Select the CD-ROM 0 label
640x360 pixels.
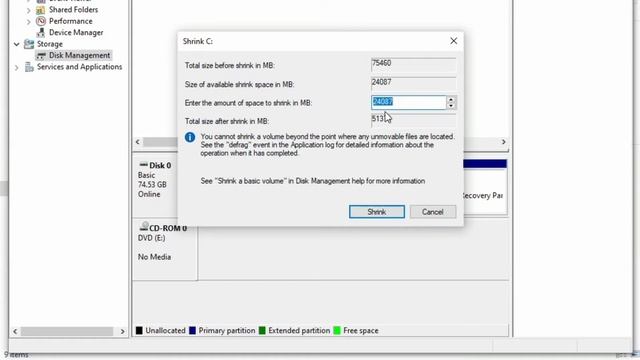click(168, 228)
